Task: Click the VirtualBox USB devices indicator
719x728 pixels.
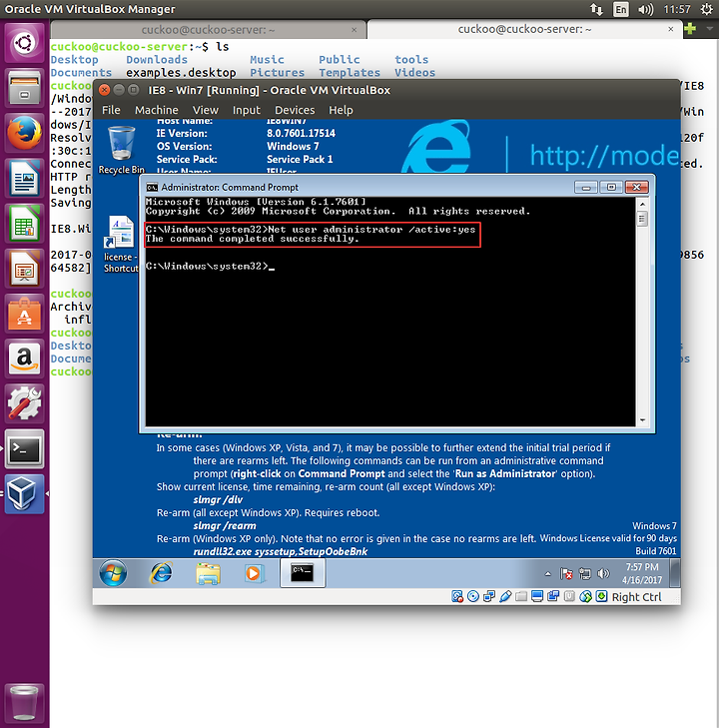Action: 505,596
